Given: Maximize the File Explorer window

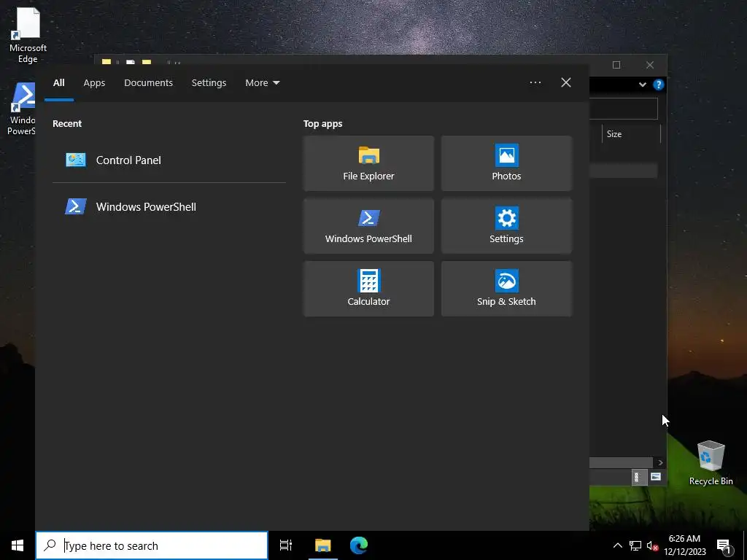Looking at the screenshot, I should (x=616, y=65).
